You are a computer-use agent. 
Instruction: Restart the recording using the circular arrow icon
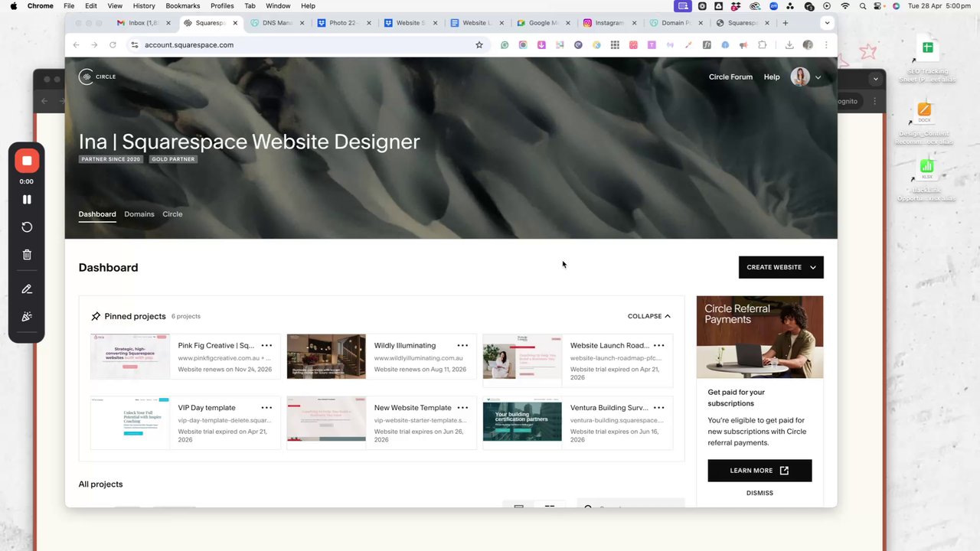coord(27,227)
